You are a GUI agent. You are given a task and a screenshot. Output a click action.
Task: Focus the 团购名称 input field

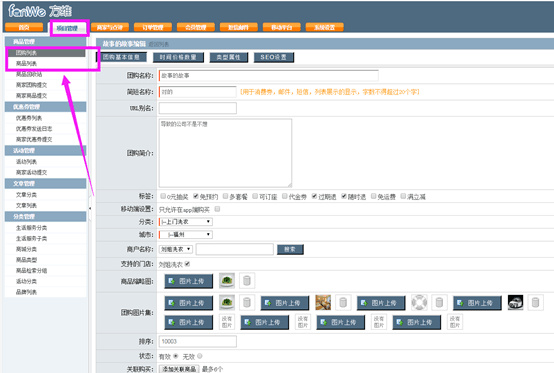click(x=269, y=76)
